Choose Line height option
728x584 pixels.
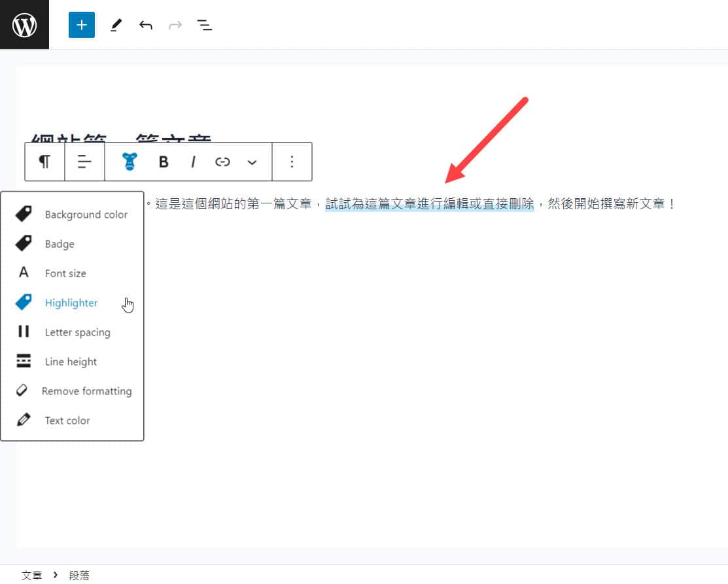pyautogui.click(x=72, y=362)
